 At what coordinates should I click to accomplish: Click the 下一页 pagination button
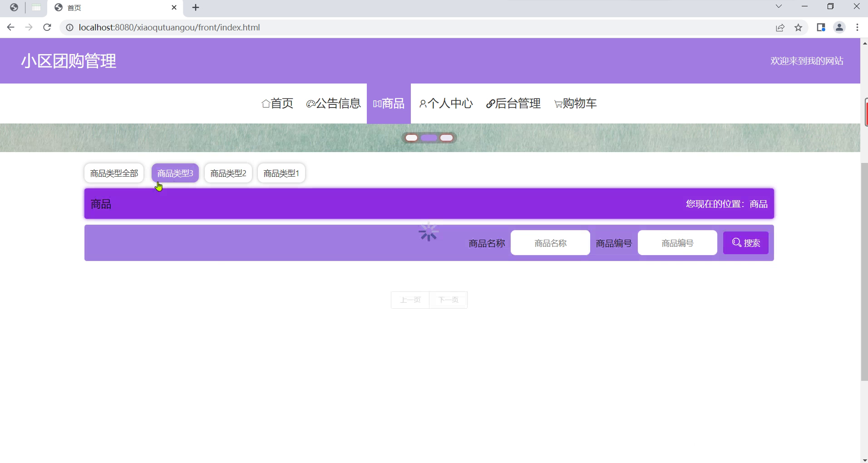click(449, 300)
